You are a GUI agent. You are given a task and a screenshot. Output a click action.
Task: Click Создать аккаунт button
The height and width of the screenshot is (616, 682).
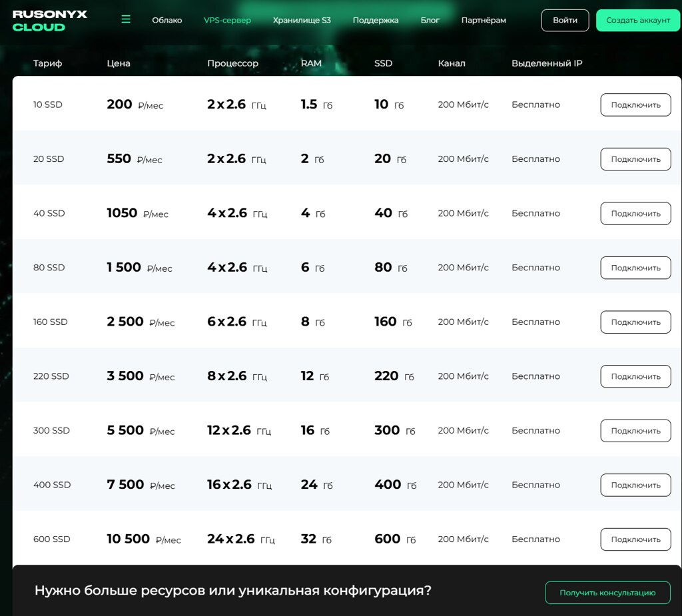click(638, 20)
